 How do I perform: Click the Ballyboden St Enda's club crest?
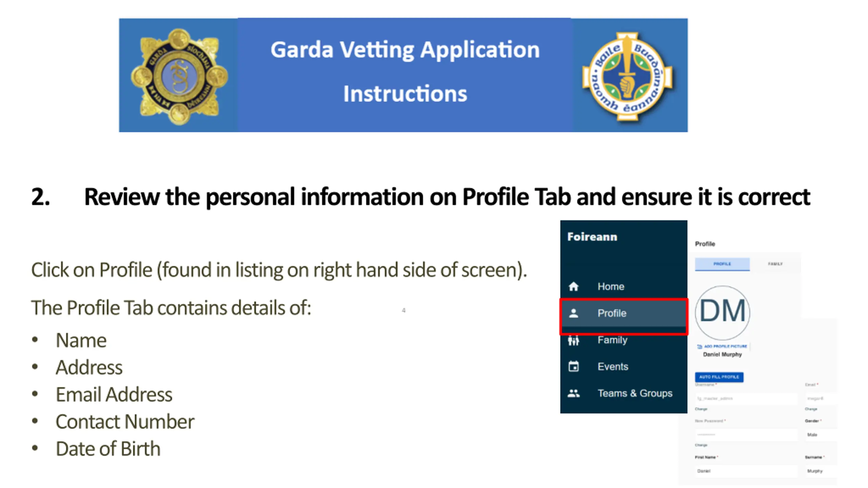[627, 76]
